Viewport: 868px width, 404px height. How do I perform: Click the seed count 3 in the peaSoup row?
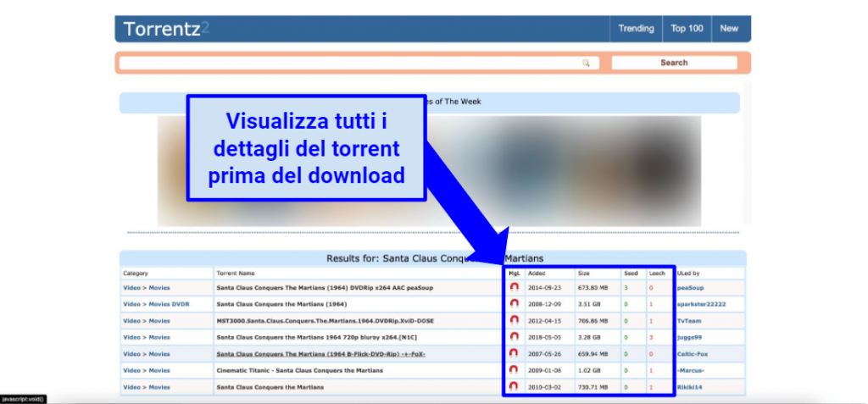[626, 288]
